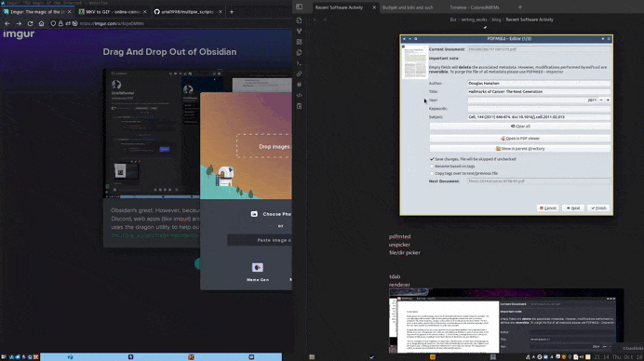Click the 'file/dir picker' line in the note

tap(405, 252)
